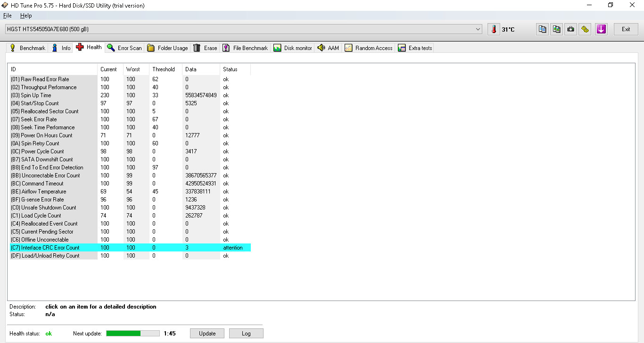The height and width of the screenshot is (343, 644).
Task: Select End To End Error Detection row
Action: pos(130,167)
